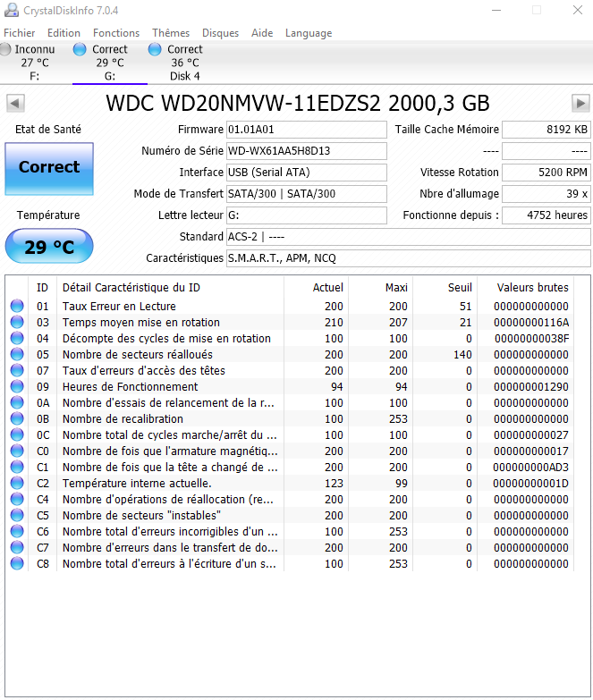The image size is (593, 700).
Task: Open the Fonctions menu
Action: 116,33
